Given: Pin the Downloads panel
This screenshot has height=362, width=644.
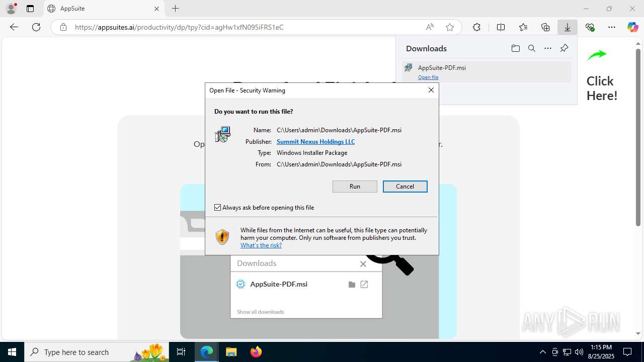Looking at the screenshot, I should pyautogui.click(x=564, y=48).
